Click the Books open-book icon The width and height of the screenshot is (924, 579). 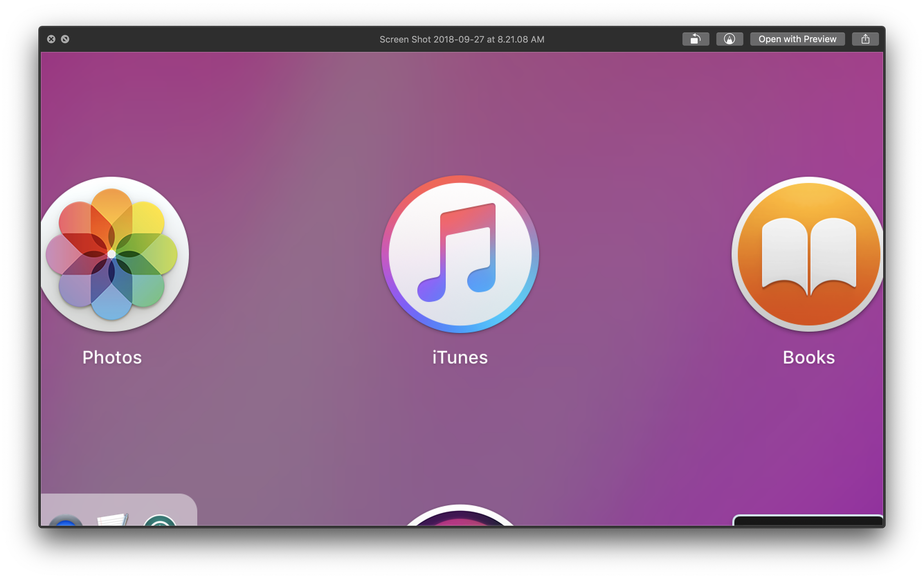pos(808,254)
